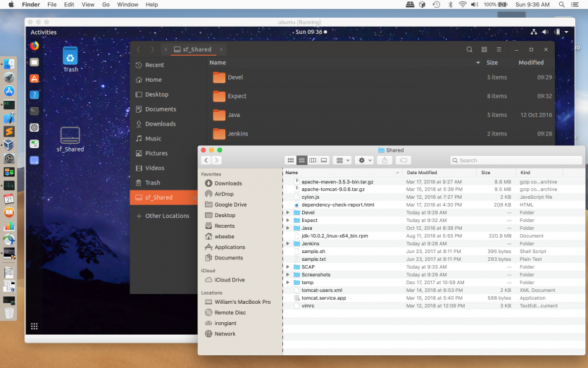Viewport: 588px width, 368px height.
Task: Switch Finder to icon view
Action: pyautogui.click(x=291, y=161)
